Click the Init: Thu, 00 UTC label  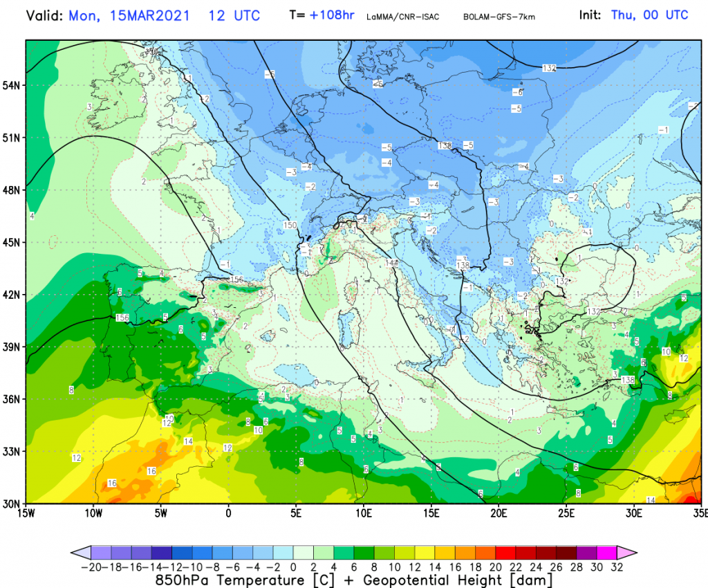tap(649, 15)
